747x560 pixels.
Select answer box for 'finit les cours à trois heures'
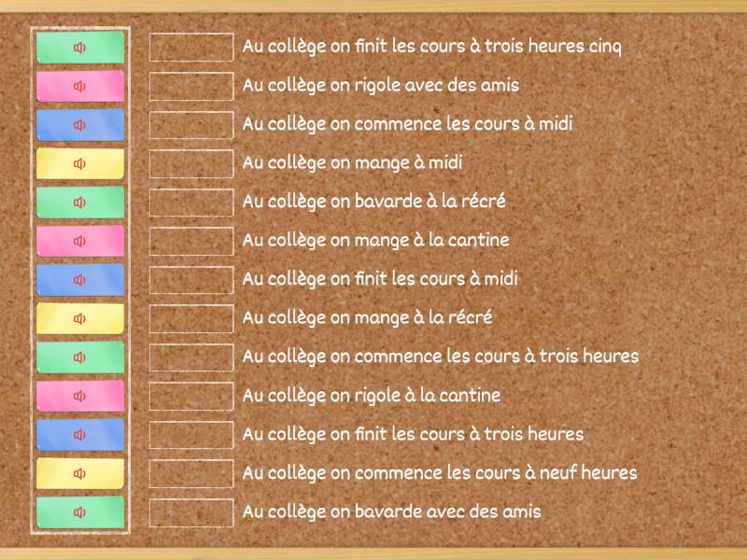click(191, 435)
